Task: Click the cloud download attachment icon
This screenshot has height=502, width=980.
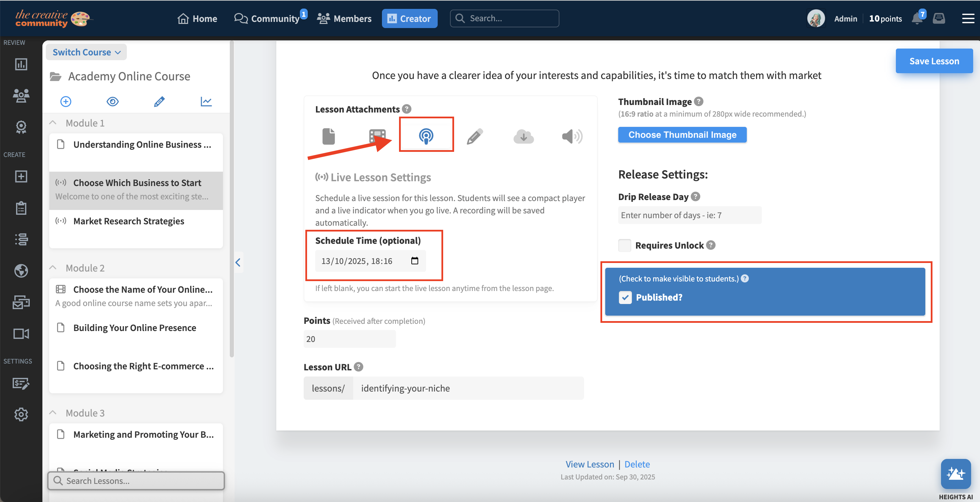Action: pyautogui.click(x=524, y=136)
